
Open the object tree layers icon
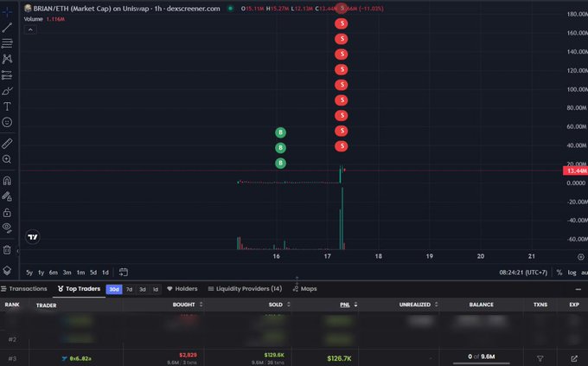(x=7, y=270)
